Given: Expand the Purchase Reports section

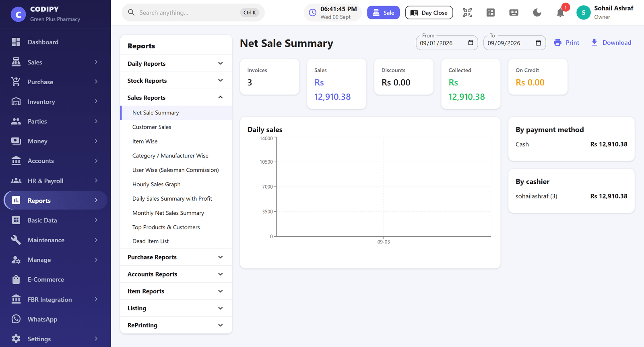Looking at the screenshot, I should [x=176, y=257].
